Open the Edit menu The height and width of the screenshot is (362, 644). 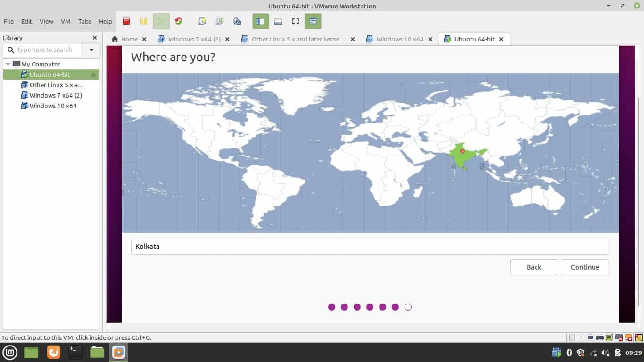coord(26,21)
